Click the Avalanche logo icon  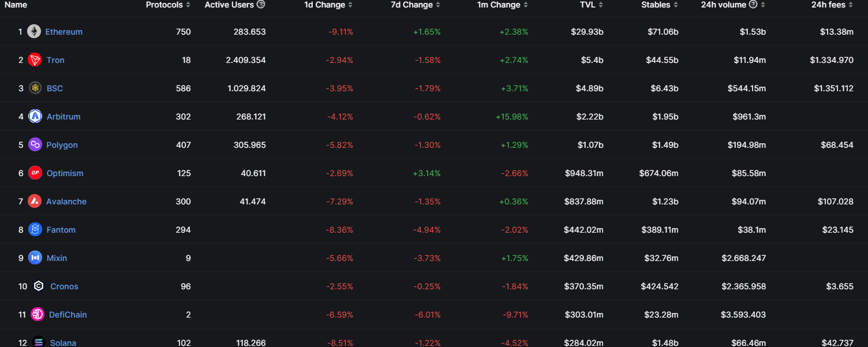point(35,202)
